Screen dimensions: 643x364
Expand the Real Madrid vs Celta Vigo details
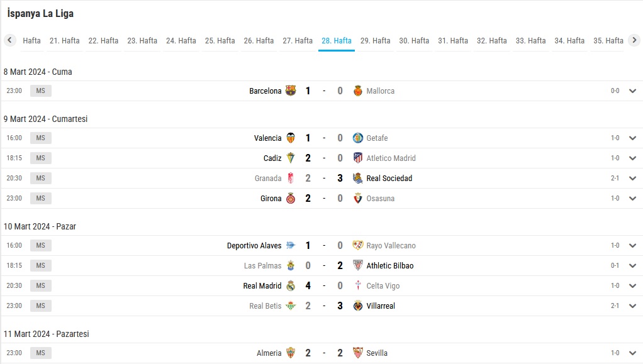pos(633,285)
